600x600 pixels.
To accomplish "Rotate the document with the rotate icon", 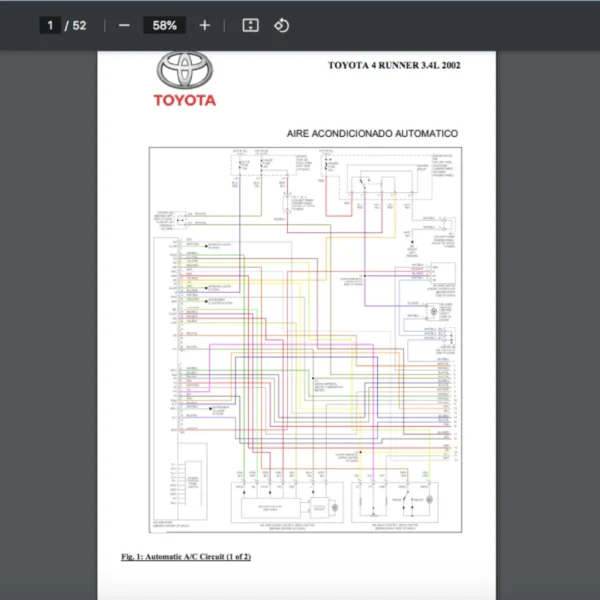I will [x=282, y=25].
